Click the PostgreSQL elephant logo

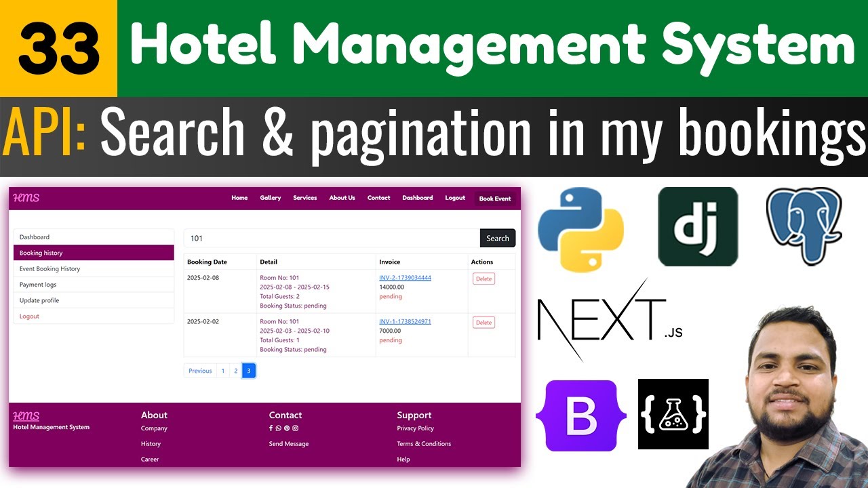(x=804, y=226)
